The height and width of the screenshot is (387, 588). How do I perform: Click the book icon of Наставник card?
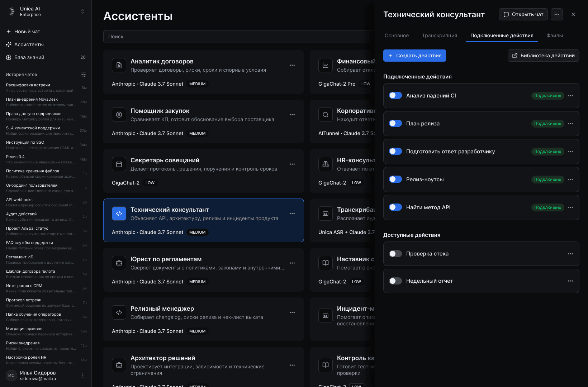[326, 263]
